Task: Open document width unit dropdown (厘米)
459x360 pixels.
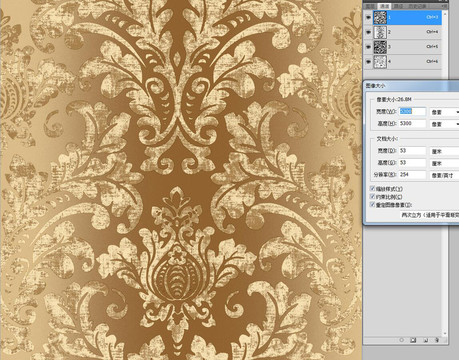Action: [444, 151]
